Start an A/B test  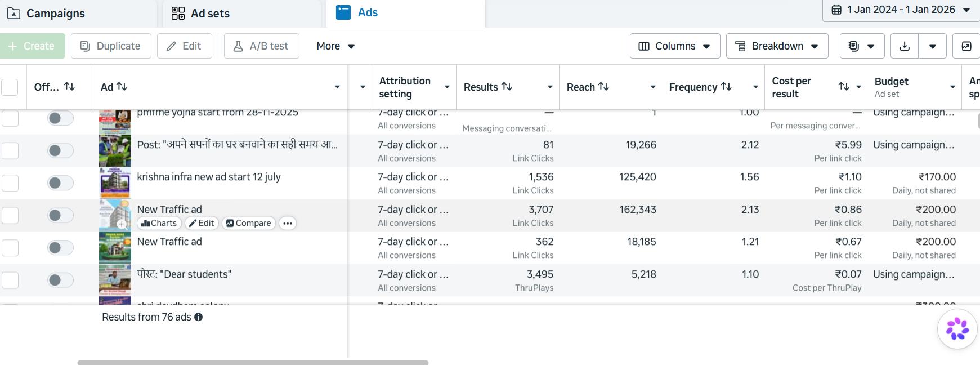click(261, 46)
